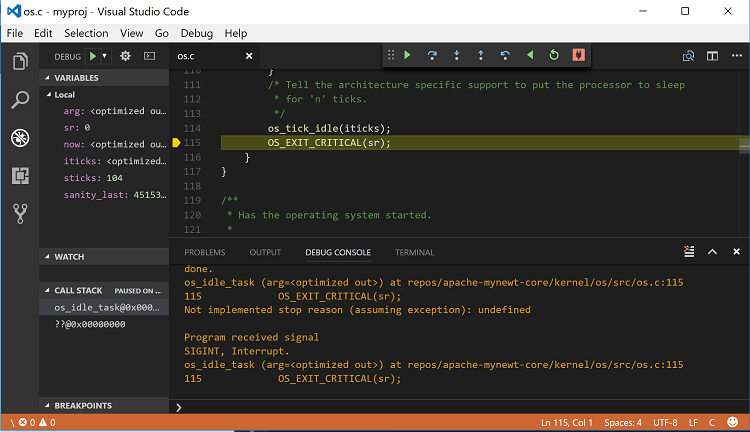Collapse the CALL STACK section
Image resolution: width=750 pixels, height=432 pixels.
tap(104, 290)
